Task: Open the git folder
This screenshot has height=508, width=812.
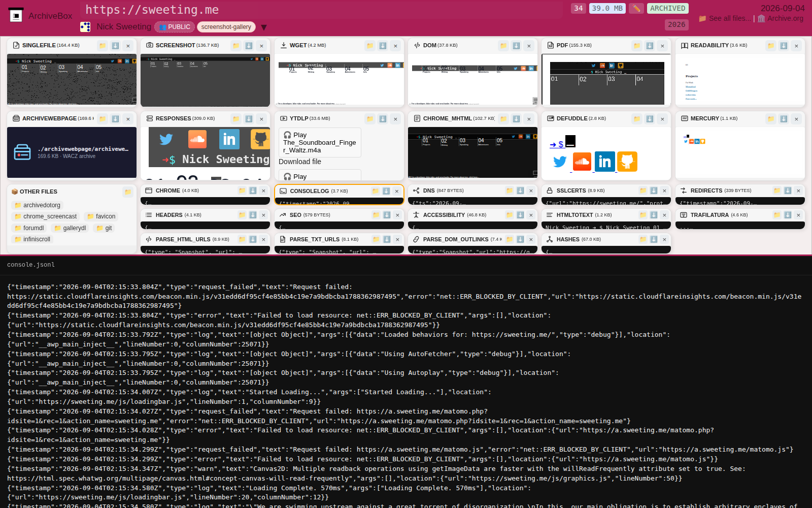Action: tap(105, 228)
